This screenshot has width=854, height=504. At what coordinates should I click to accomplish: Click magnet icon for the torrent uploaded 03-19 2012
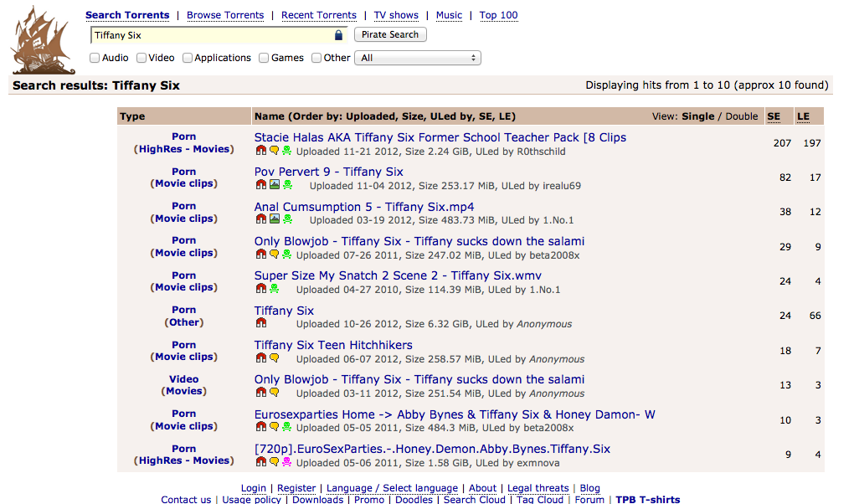tap(261, 219)
